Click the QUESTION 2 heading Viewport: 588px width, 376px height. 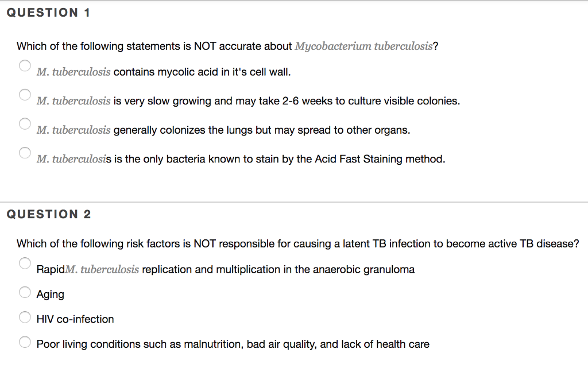48,215
